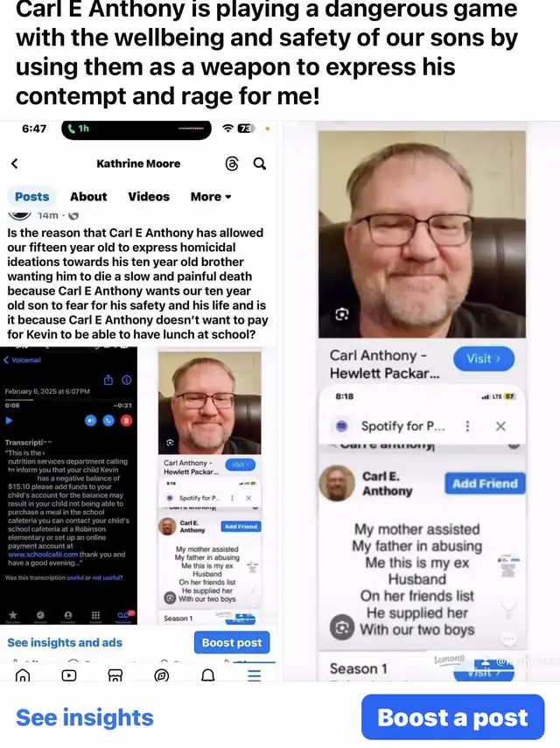
Task: Open the Home icon in bottom navigation
Action: [x=23, y=675]
